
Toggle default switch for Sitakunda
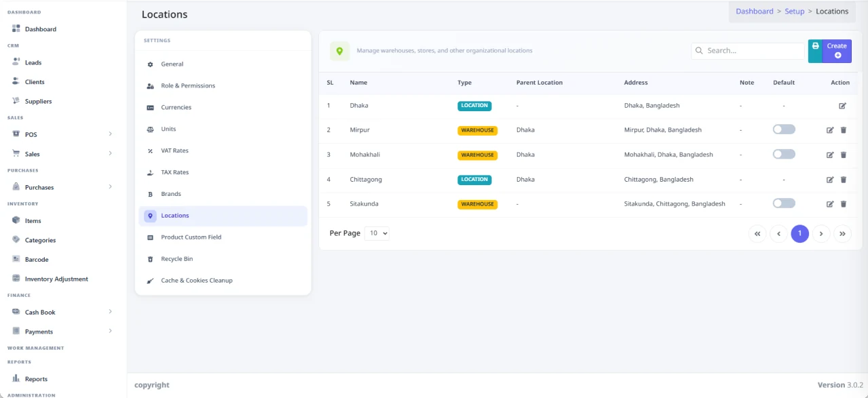click(x=784, y=203)
